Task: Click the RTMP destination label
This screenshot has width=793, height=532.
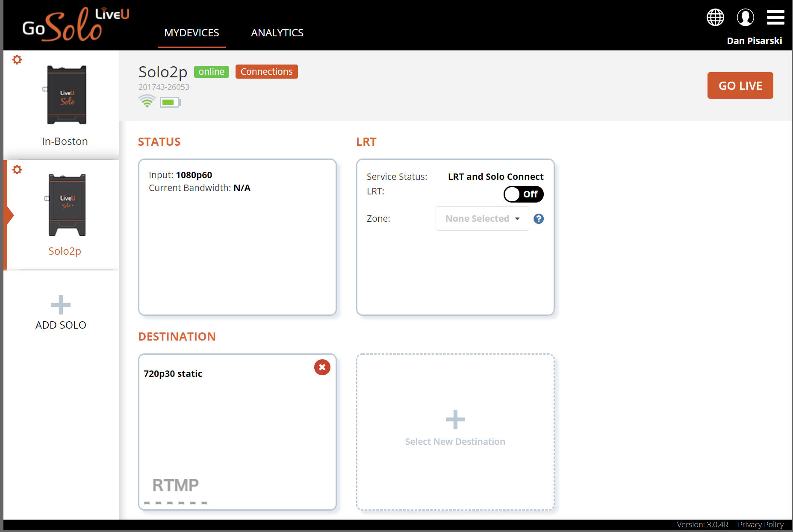Action: (176, 485)
